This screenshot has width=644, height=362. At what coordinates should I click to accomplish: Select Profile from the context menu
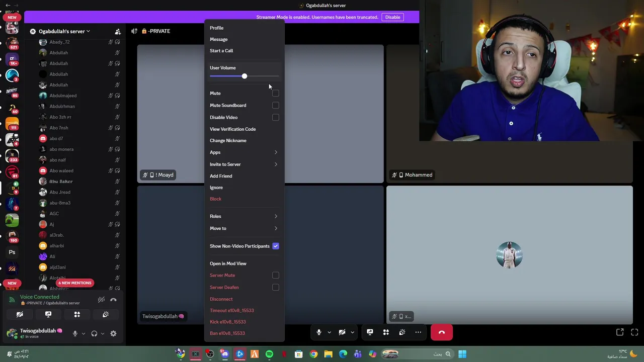click(244, 28)
